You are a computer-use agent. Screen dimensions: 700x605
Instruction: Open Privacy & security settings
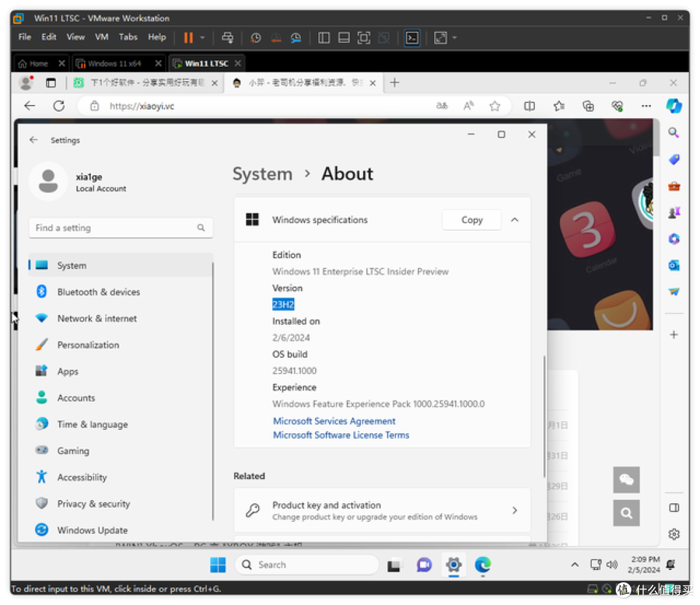(x=121, y=504)
